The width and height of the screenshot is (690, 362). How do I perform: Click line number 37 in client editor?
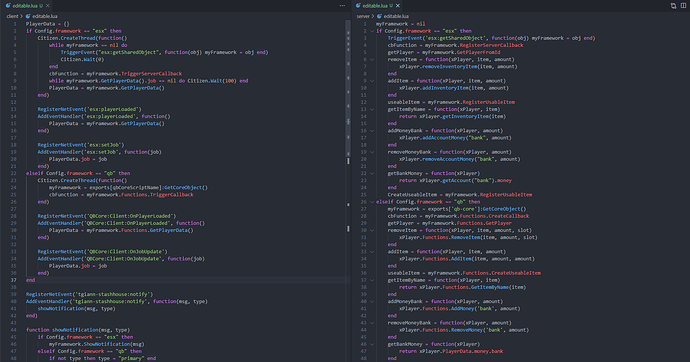[x=14, y=280]
